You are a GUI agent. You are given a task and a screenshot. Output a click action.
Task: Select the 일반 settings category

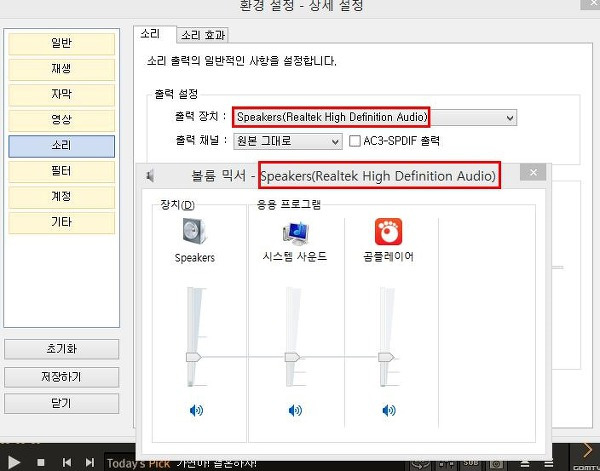61,44
